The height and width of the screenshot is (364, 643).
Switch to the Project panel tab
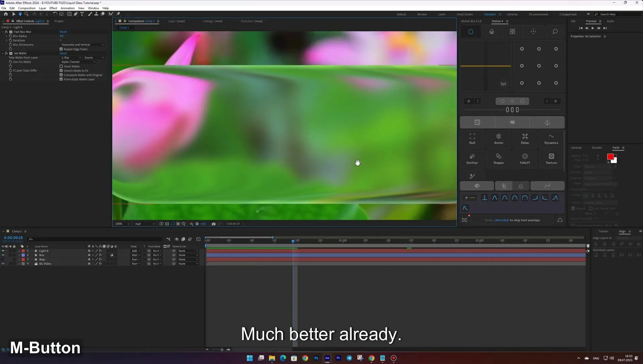click(59, 21)
